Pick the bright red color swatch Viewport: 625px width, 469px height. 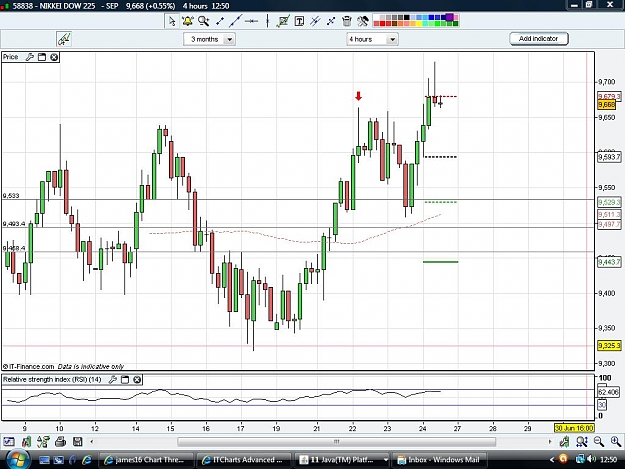tap(382, 24)
